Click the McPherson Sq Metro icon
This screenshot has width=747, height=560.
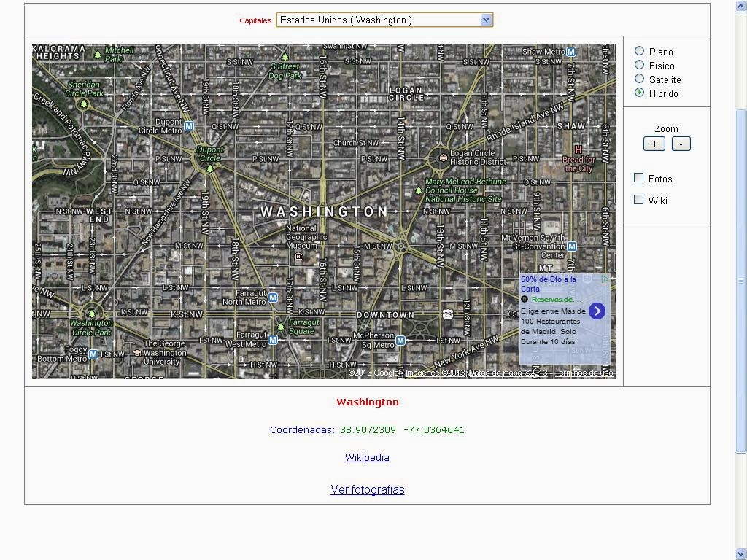[400, 341]
